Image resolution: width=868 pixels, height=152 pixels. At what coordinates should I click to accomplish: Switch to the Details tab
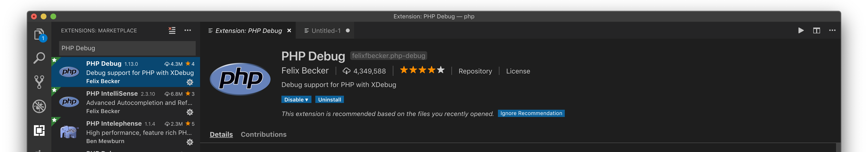[x=221, y=135]
